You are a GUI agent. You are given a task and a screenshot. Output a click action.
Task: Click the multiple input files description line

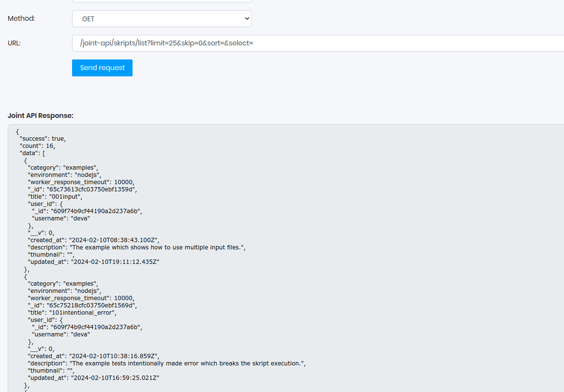click(137, 247)
